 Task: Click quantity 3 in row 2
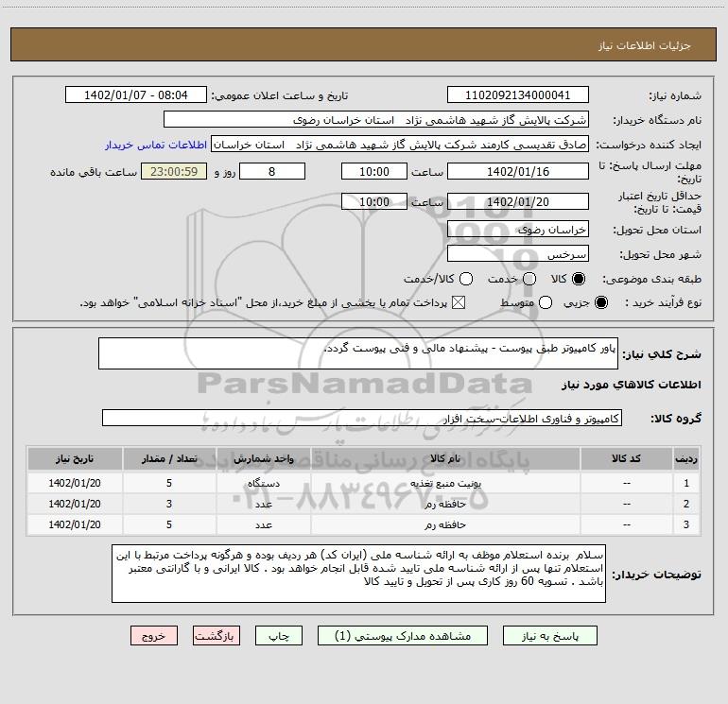[x=169, y=504]
